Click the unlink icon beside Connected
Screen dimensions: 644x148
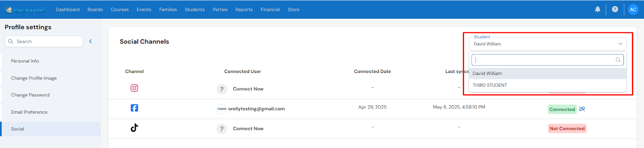tap(582, 109)
